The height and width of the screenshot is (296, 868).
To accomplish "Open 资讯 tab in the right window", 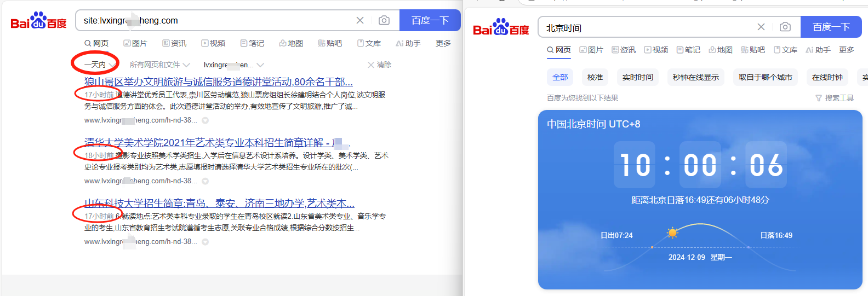I will 624,50.
